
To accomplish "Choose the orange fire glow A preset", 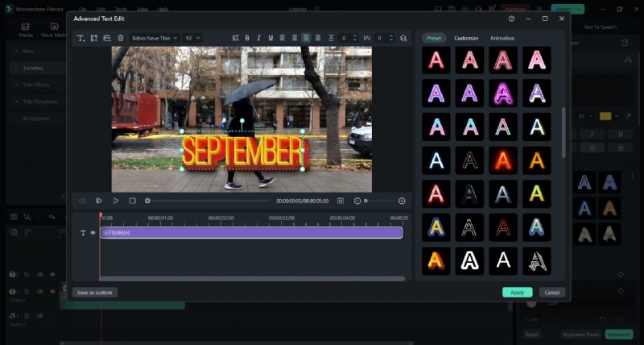I will click(503, 160).
